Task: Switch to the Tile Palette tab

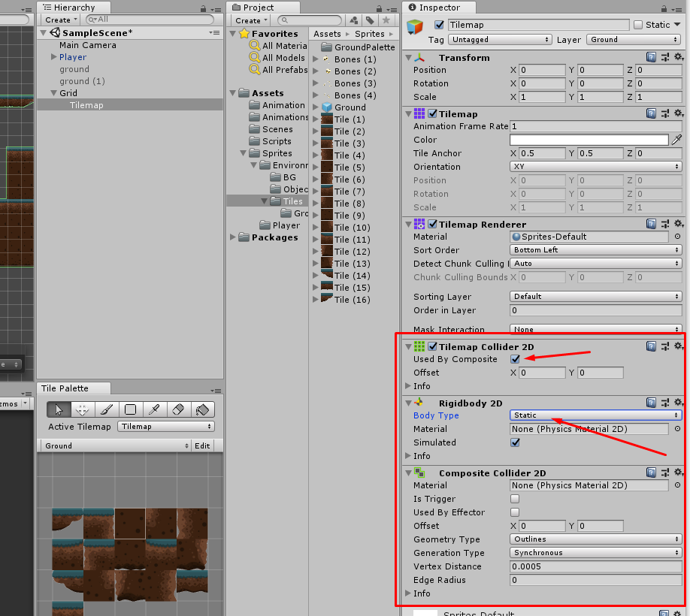Action: (x=73, y=388)
